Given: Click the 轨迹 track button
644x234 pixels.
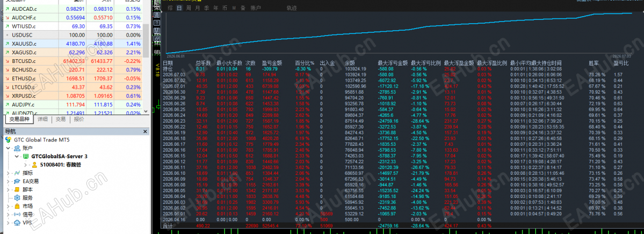Looking at the screenshot, I should (x=292, y=8).
